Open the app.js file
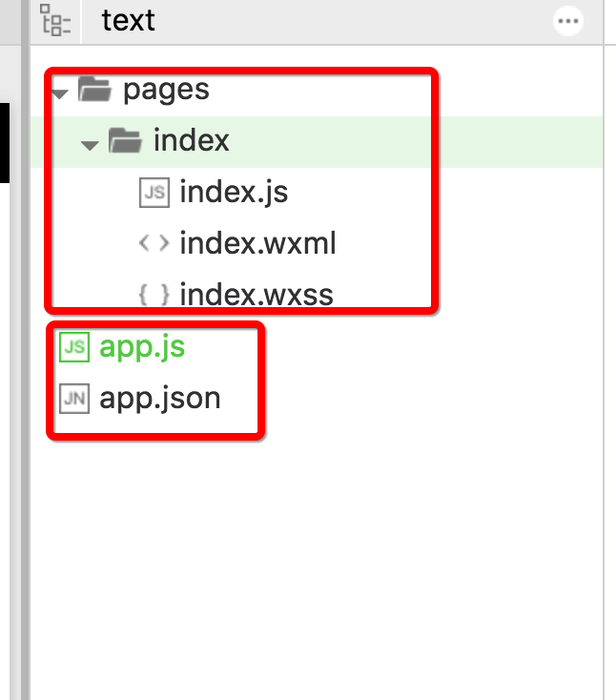Viewport: 616px width, 700px height. 142,347
